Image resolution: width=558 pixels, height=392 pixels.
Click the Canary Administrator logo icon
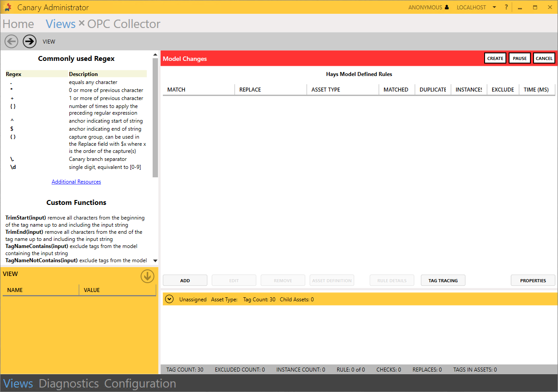tap(8, 7)
